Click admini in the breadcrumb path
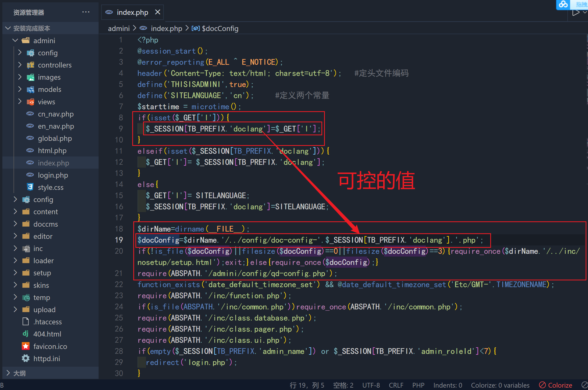Image resolution: width=588 pixels, height=390 pixels. (119, 28)
